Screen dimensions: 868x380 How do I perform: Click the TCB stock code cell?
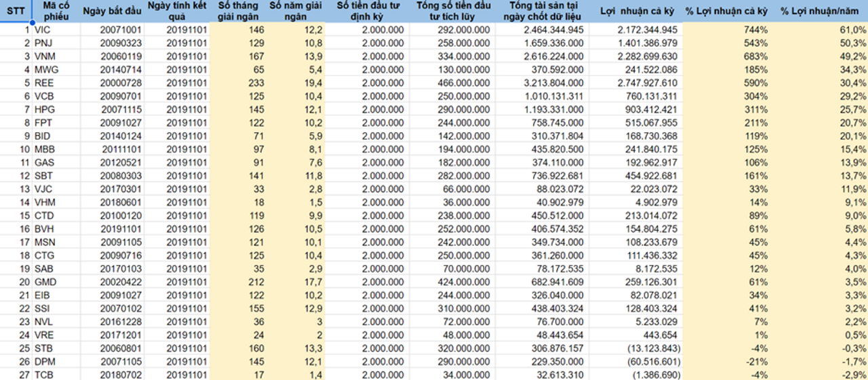44,375
